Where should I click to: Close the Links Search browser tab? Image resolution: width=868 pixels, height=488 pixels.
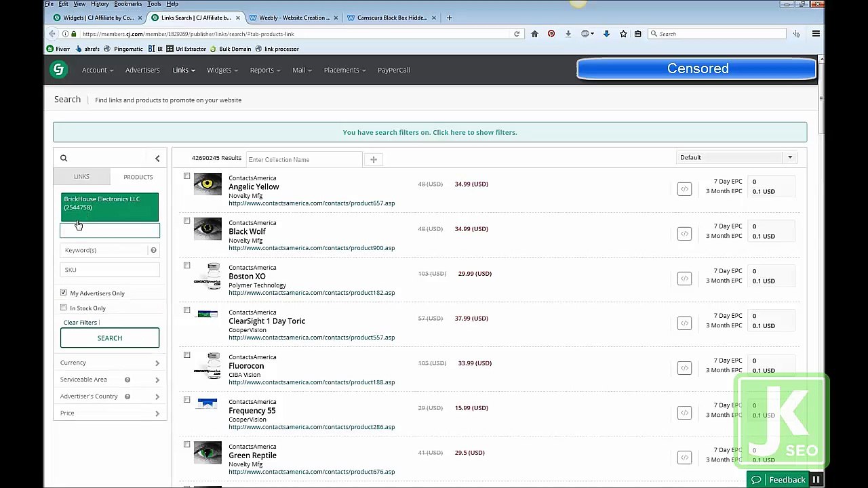tap(237, 18)
